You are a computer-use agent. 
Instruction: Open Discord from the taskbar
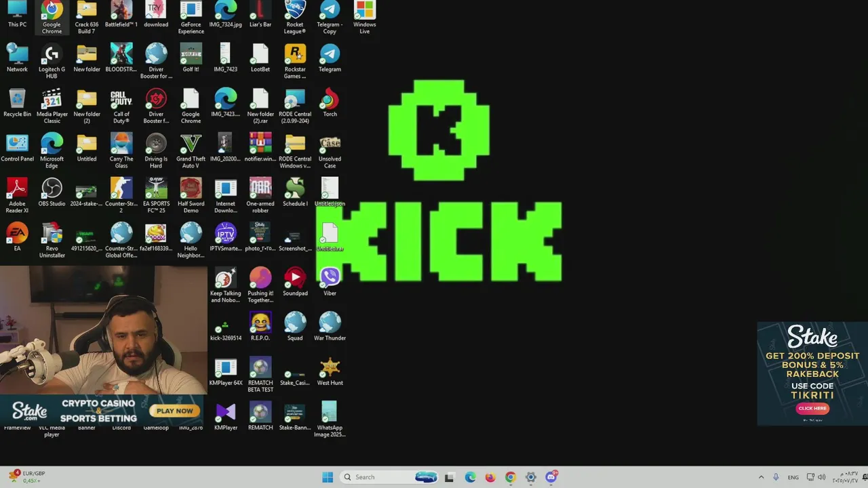[551, 477]
